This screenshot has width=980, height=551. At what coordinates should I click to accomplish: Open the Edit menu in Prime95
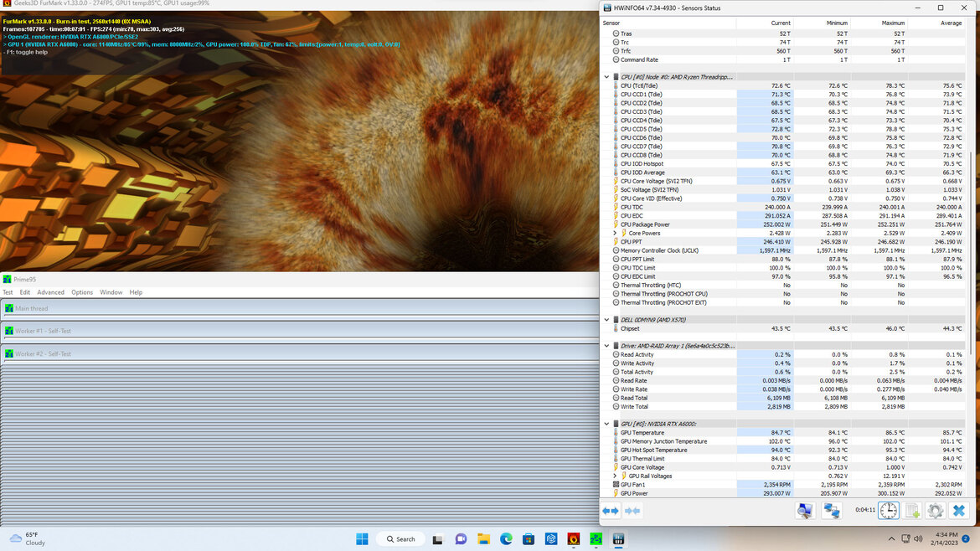point(25,292)
